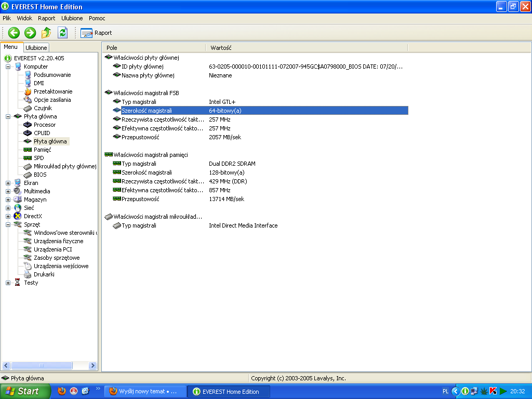The image size is (532, 399).
Task: Click the Kaspersky tray icon
Action: (x=494, y=391)
